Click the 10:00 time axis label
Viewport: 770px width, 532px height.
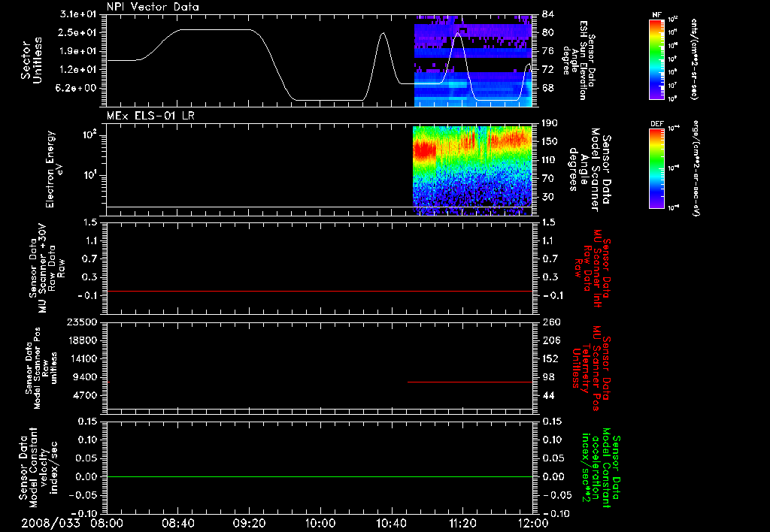tap(320, 523)
